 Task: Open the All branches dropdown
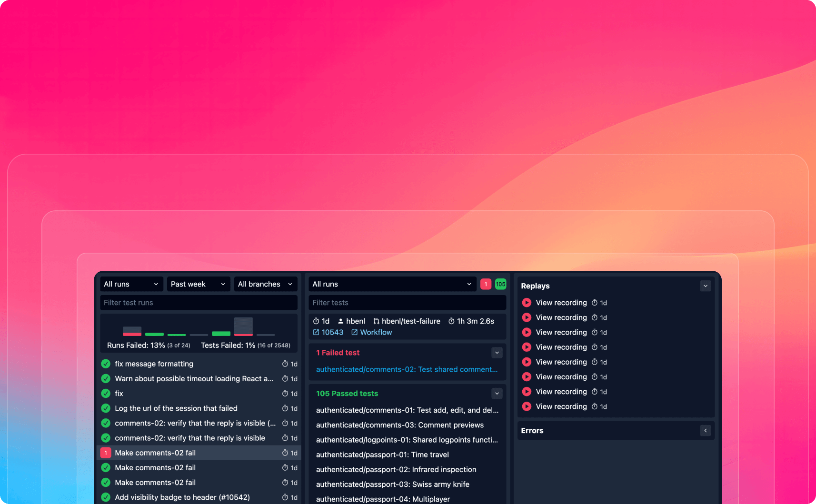265,284
